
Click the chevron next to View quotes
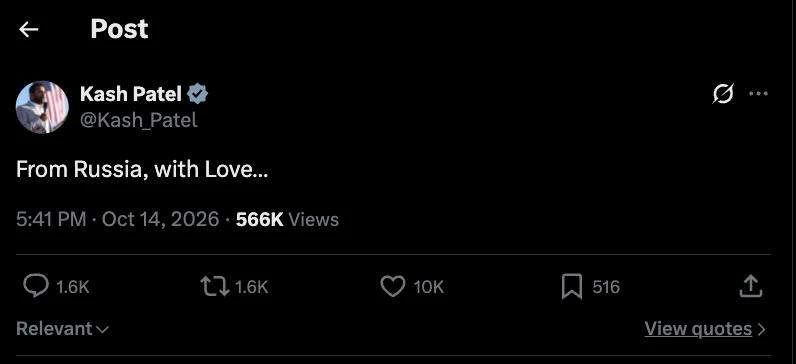[760, 329]
